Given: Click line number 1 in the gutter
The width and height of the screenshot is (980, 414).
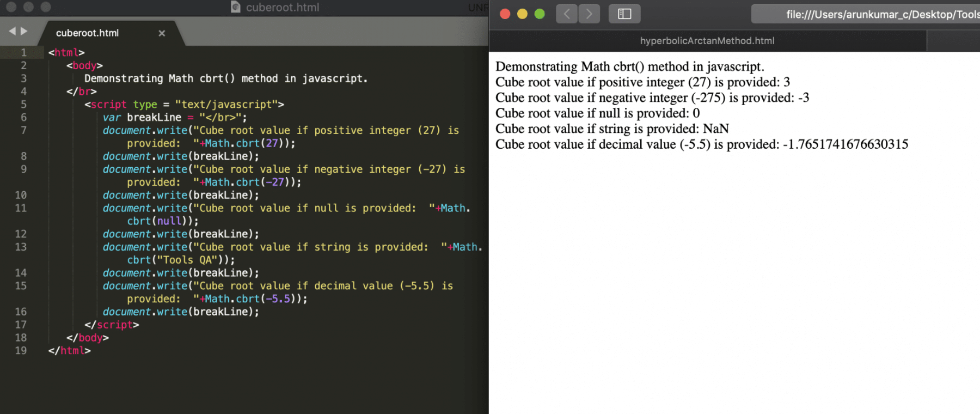Looking at the screenshot, I should tap(23, 52).
